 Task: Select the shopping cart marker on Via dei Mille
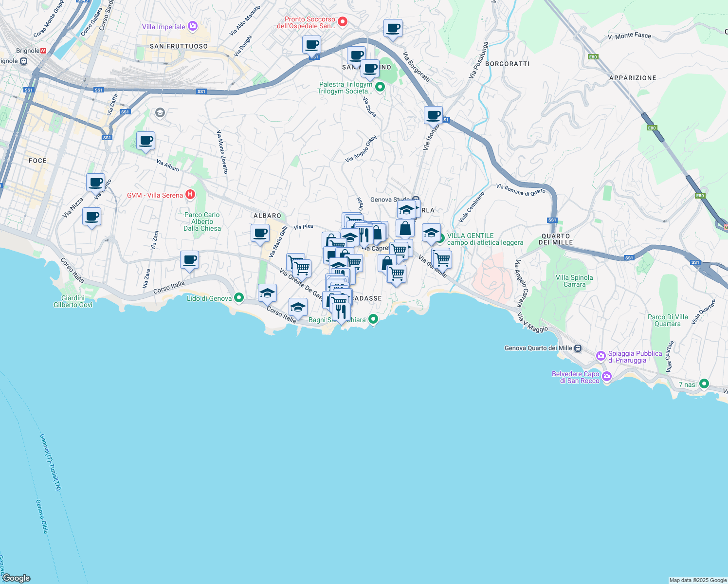click(442, 259)
